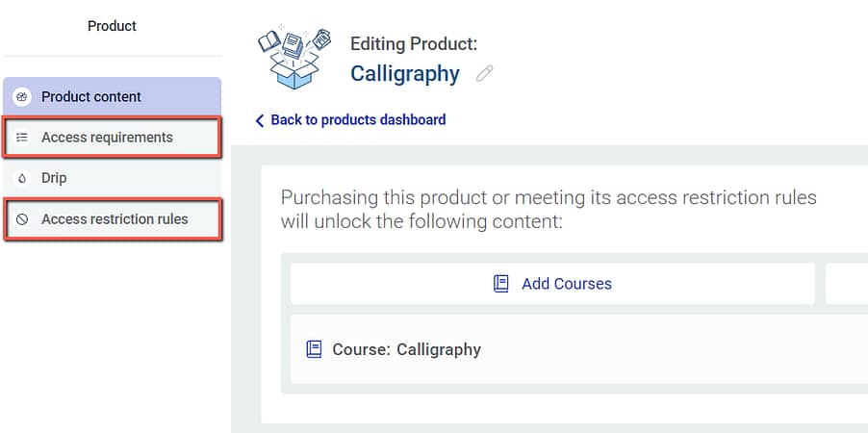
Task: Click the Product content icon in sidebar
Action: 22,97
